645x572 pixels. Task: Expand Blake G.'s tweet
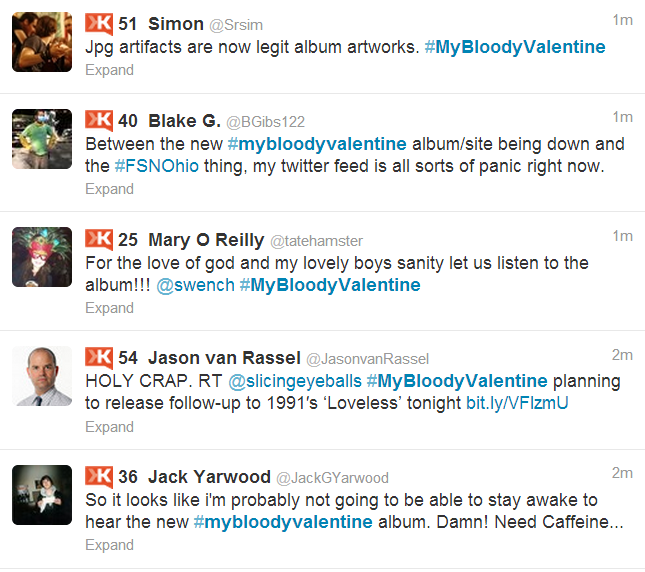tap(109, 189)
